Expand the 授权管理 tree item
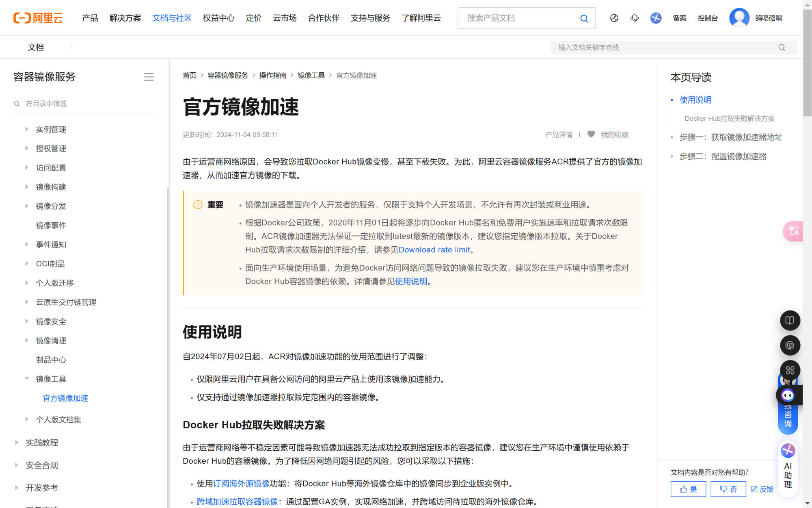The height and width of the screenshot is (508, 812). [x=26, y=148]
